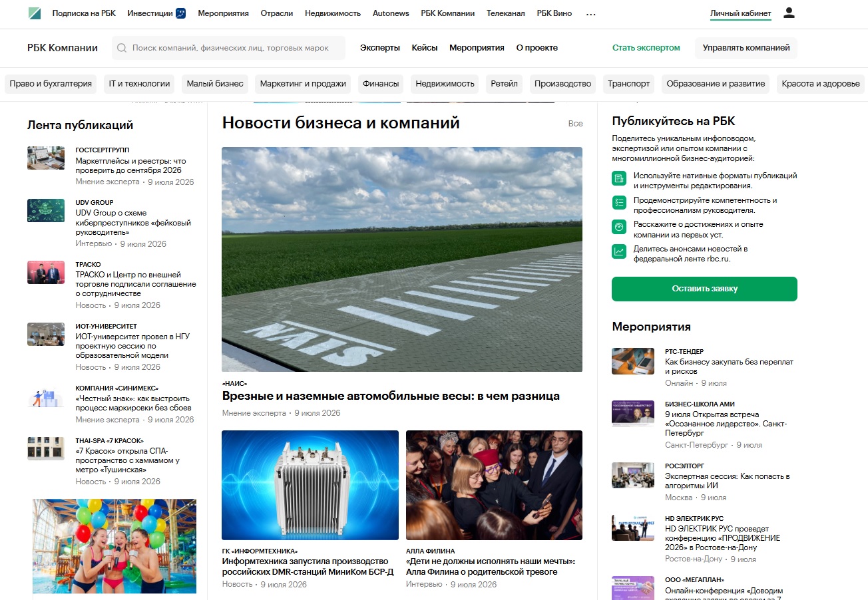
Task: Click the competence checklist icon
Action: click(x=619, y=202)
